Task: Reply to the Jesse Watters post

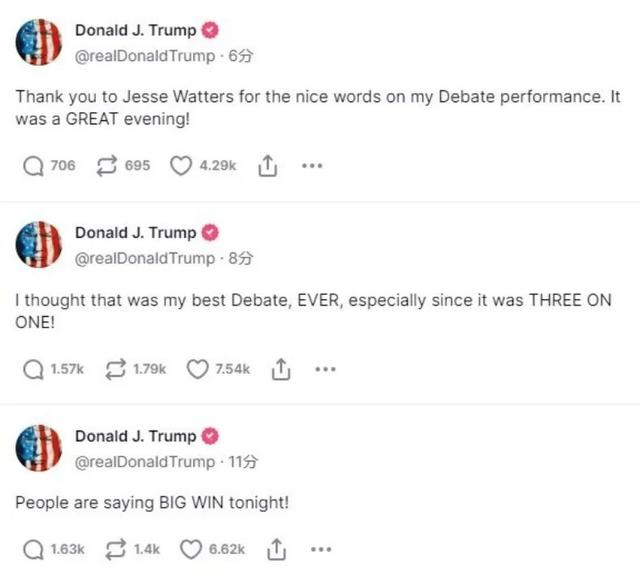Action: (34, 166)
